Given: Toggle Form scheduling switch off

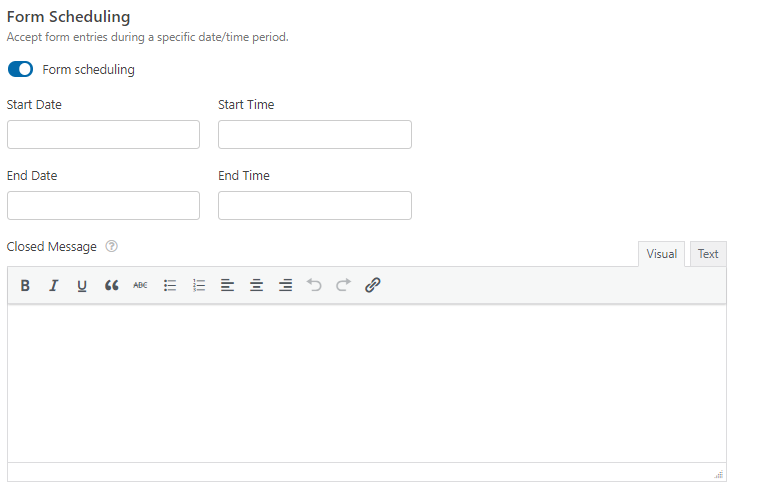Looking at the screenshot, I should 20,69.
